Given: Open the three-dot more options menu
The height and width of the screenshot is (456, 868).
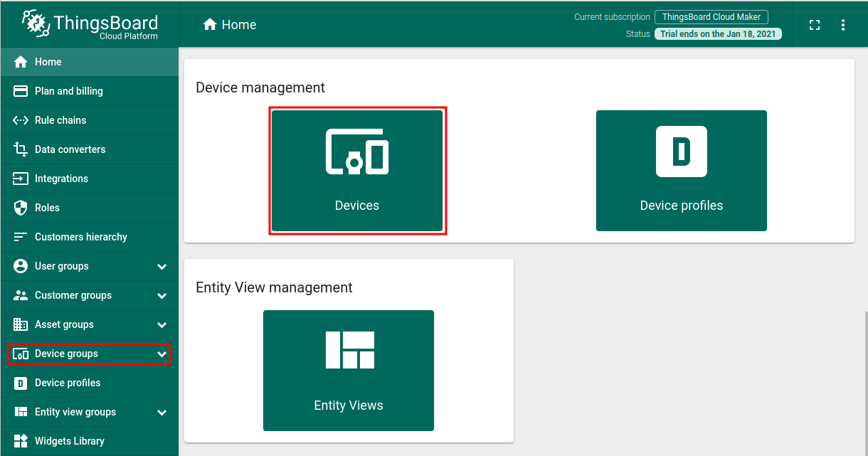Looking at the screenshot, I should click(843, 25).
